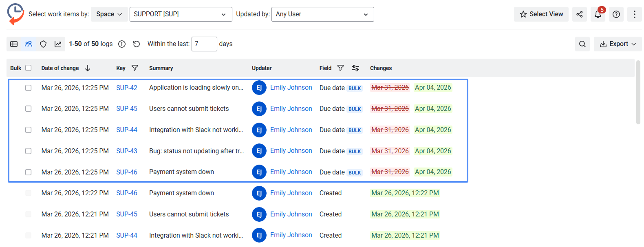Check the SUP-43 row checkbox
This screenshot has height=247, width=644.
point(29,151)
